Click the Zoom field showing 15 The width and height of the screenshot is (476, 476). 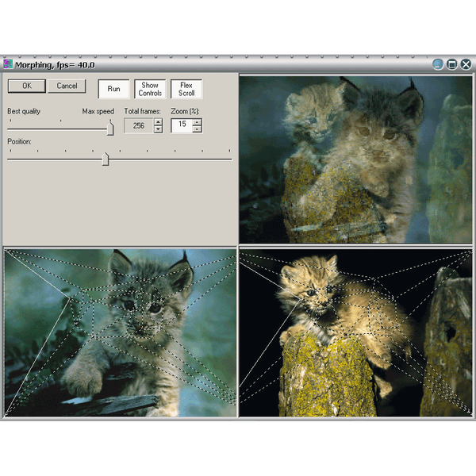[182, 125]
